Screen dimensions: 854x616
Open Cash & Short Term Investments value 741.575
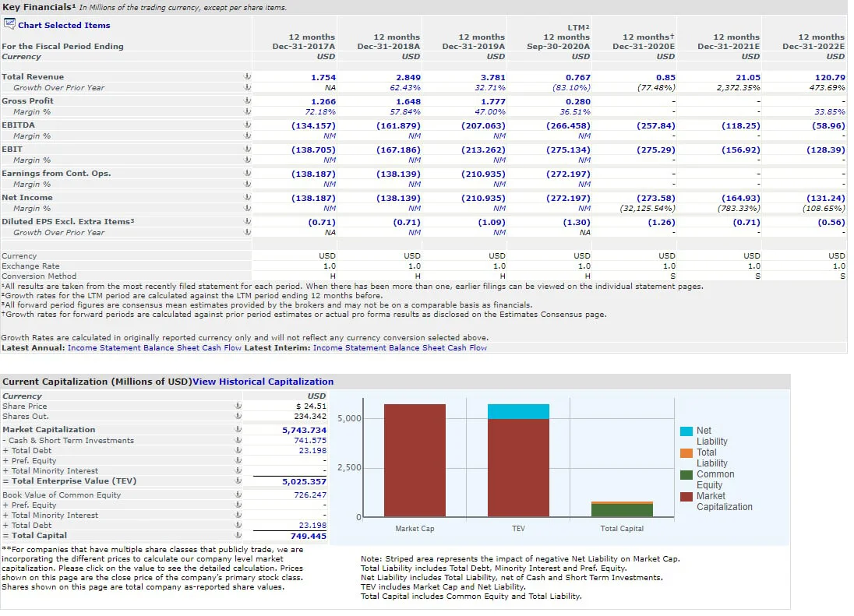(310, 440)
